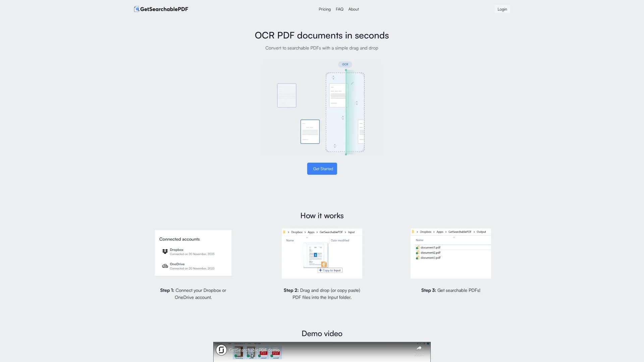This screenshot has width=644, height=362.
Task: Open the FAQ page
Action: 339,9
